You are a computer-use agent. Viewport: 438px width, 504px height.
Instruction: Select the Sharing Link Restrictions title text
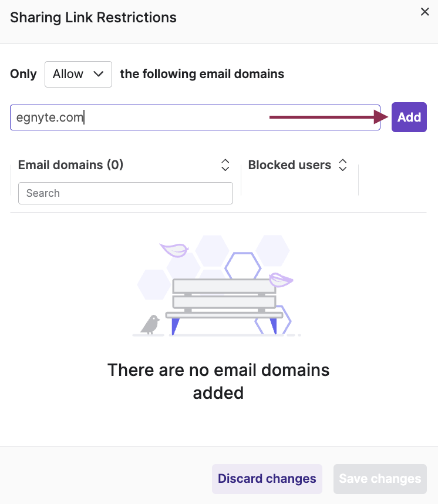tap(93, 18)
